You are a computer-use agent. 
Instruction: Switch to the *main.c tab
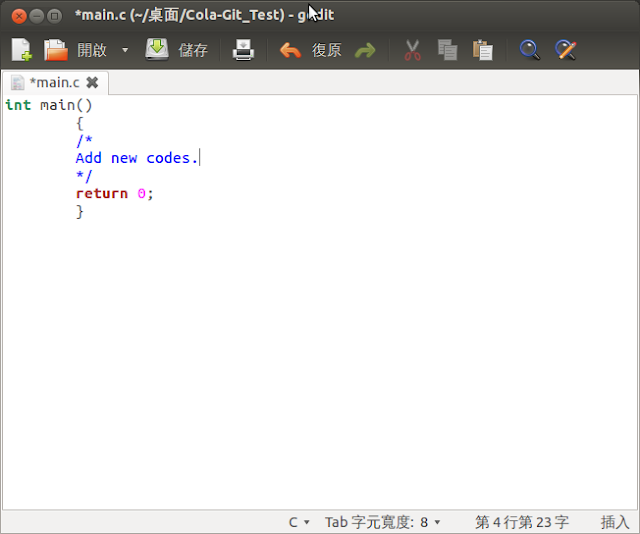point(54,83)
